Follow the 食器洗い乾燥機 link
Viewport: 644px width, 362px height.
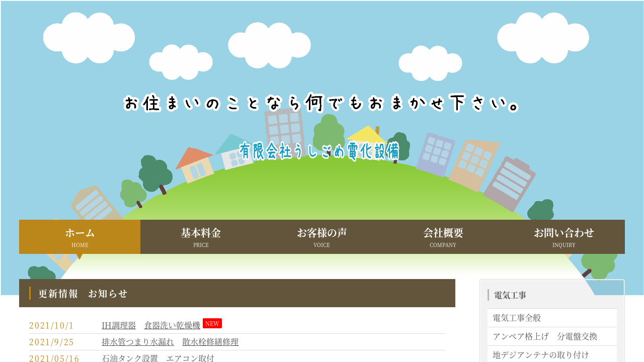pyautogui.click(x=172, y=325)
